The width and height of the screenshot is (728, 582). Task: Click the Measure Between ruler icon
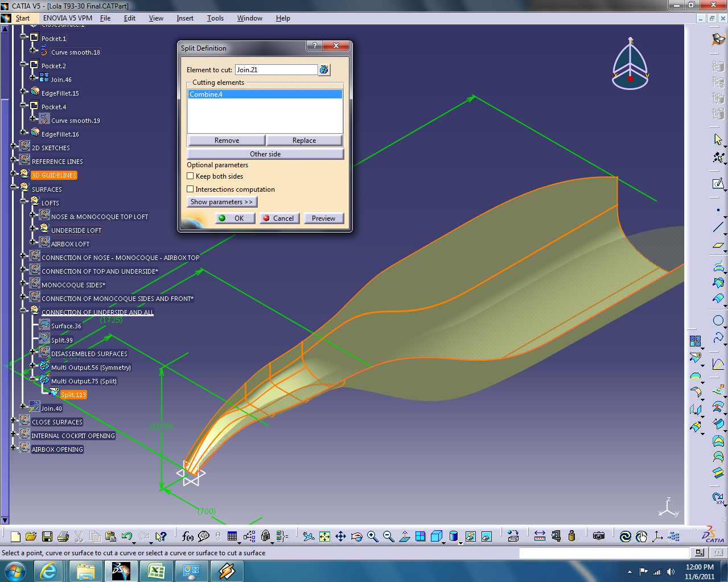540,536
